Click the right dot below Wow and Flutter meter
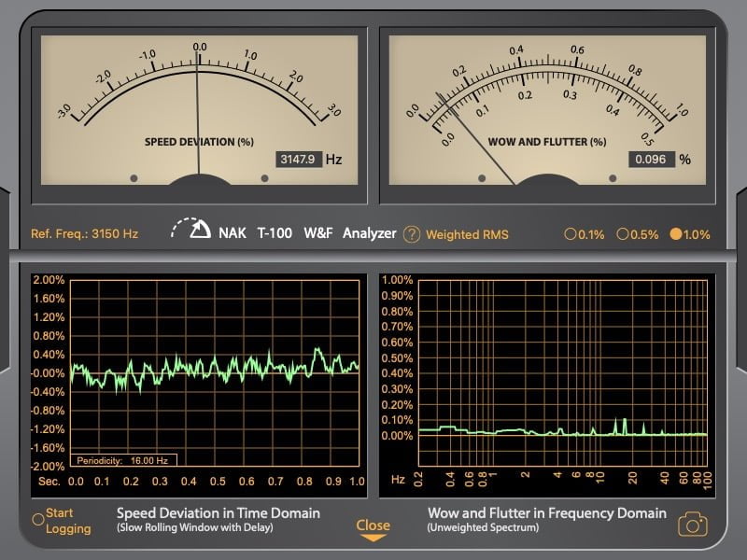 613,177
